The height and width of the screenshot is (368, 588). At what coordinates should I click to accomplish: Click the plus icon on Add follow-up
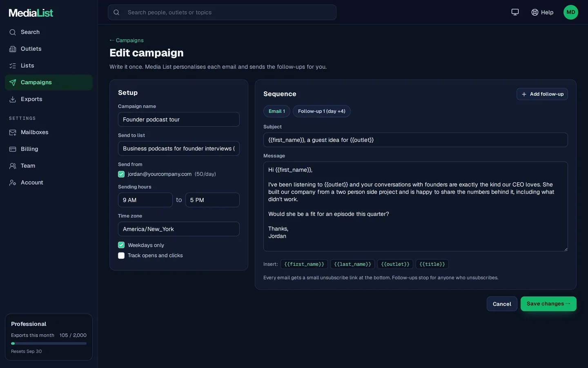pyautogui.click(x=524, y=94)
